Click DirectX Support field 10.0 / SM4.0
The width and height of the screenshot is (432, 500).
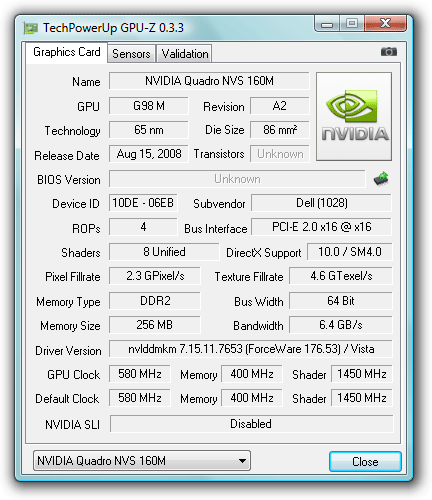pos(349,252)
